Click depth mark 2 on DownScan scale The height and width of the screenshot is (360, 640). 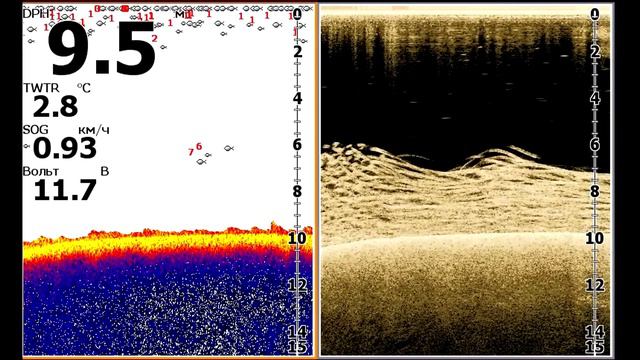pyautogui.click(x=595, y=51)
